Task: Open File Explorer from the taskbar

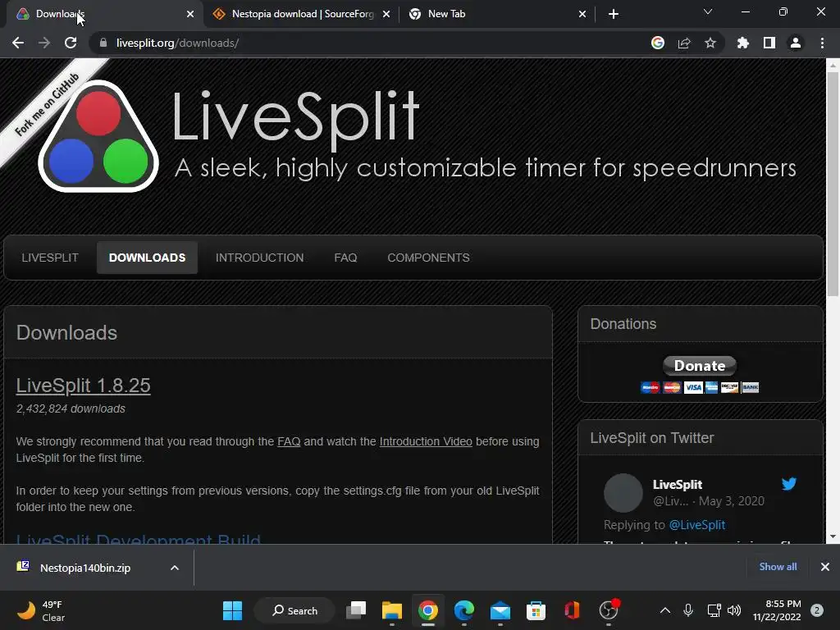Action: 392,610
